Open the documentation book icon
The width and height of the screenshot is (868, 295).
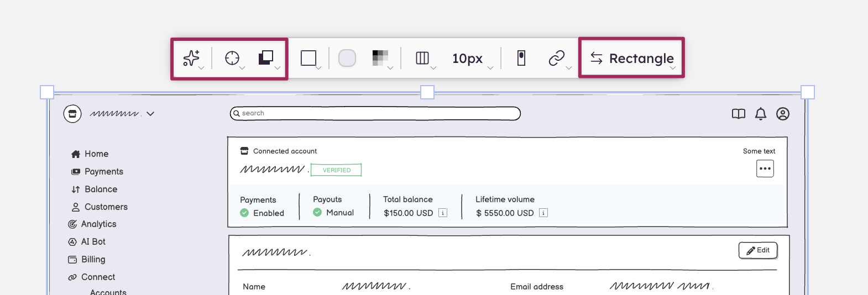pos(739,114)
